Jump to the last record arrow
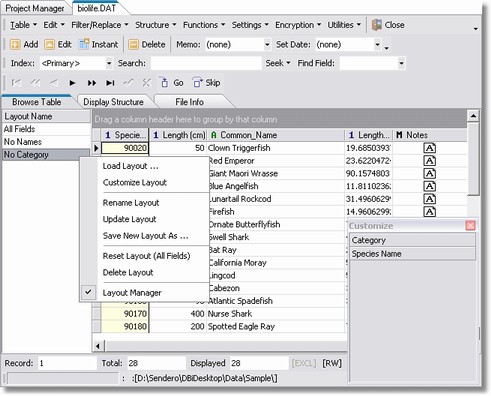Screen dimensions: 491x396 110,83
